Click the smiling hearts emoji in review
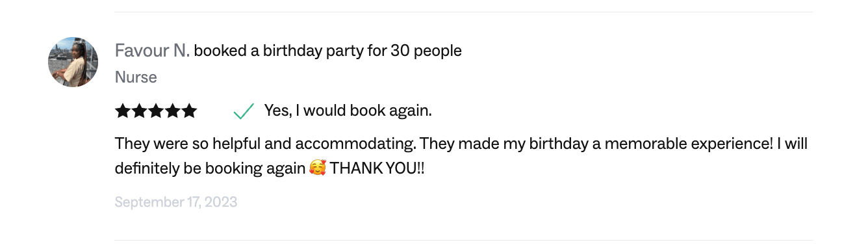 318,168
